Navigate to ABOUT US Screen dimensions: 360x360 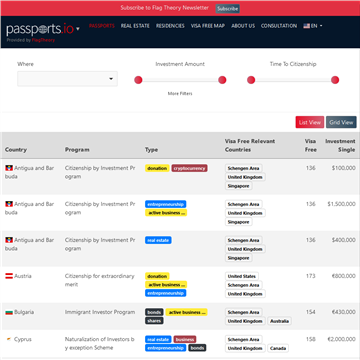click(x=243, y=26)
